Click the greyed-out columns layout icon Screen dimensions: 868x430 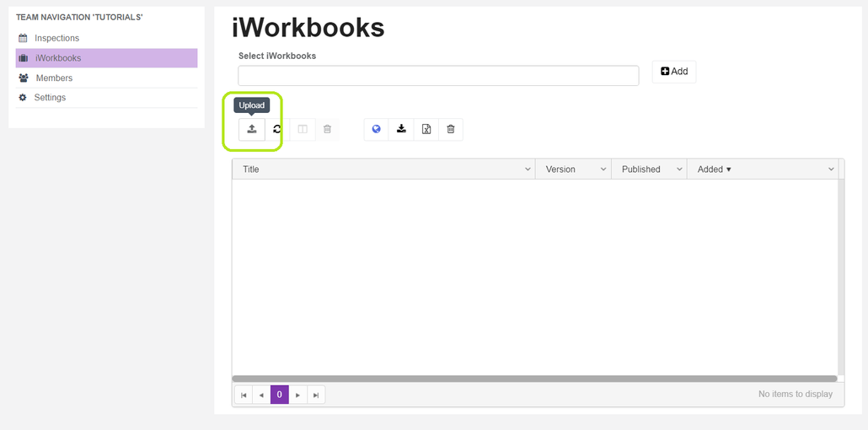coord(303,129)
